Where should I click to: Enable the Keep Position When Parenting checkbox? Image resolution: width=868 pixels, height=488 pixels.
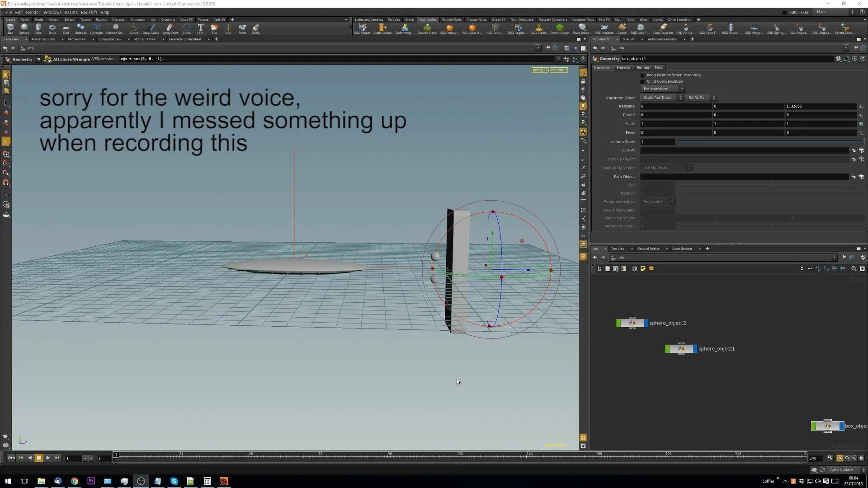point(642,75)
